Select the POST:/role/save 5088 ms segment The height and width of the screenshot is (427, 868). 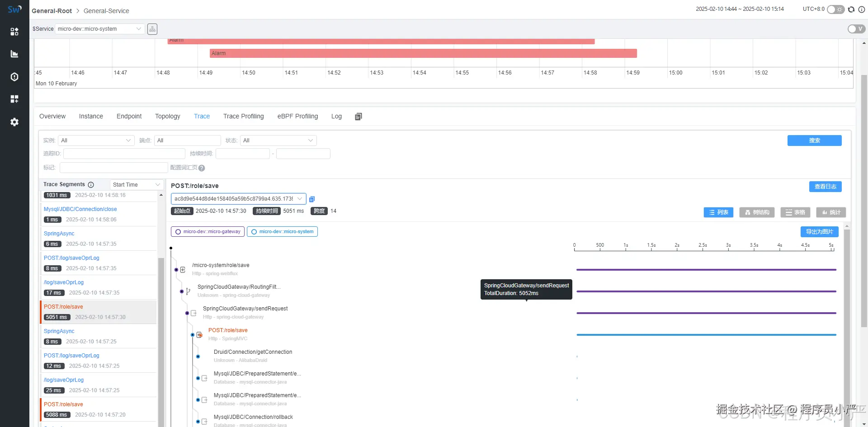[99, 409]
